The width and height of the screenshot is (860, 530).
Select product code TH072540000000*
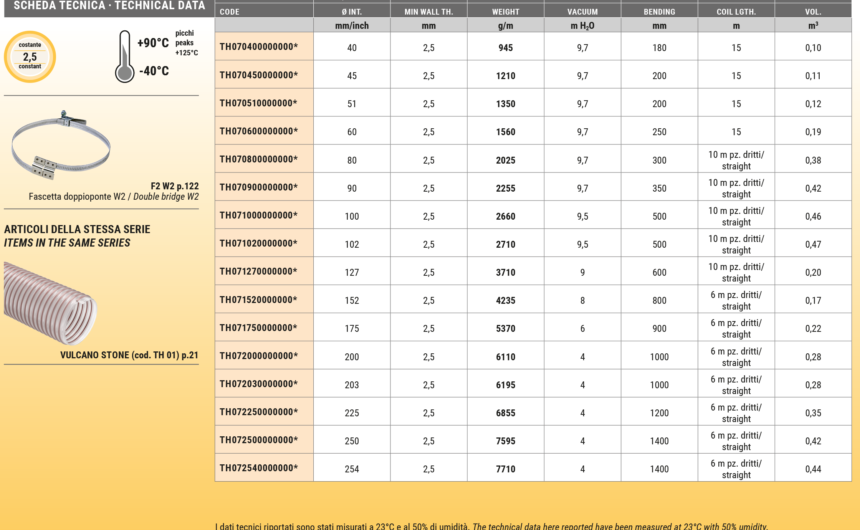click(x=258, y=467)
